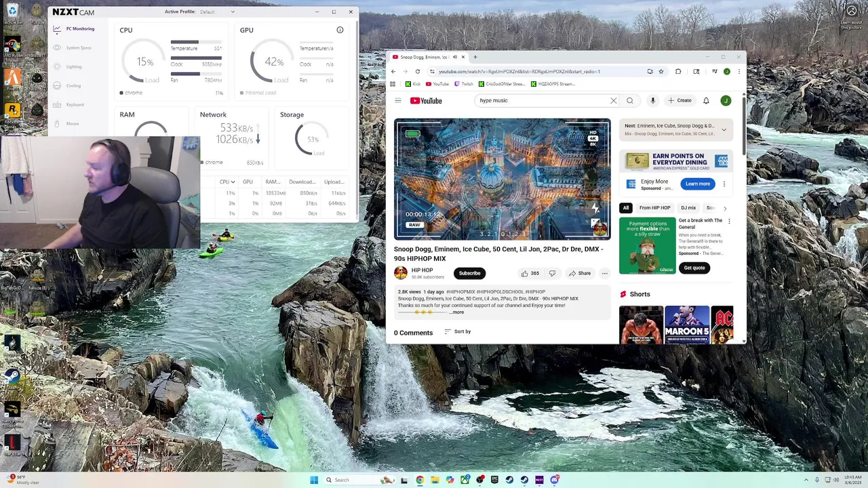Click the GPU load gauge showing 42%
Viewport: 868px width, 488px height.
pos(273,62)
